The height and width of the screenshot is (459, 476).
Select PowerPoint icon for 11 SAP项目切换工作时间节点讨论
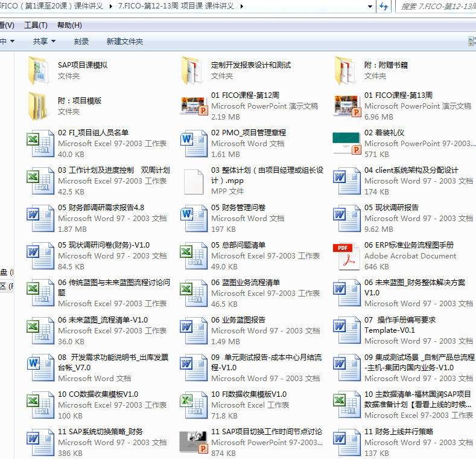(x=194, y=443)
